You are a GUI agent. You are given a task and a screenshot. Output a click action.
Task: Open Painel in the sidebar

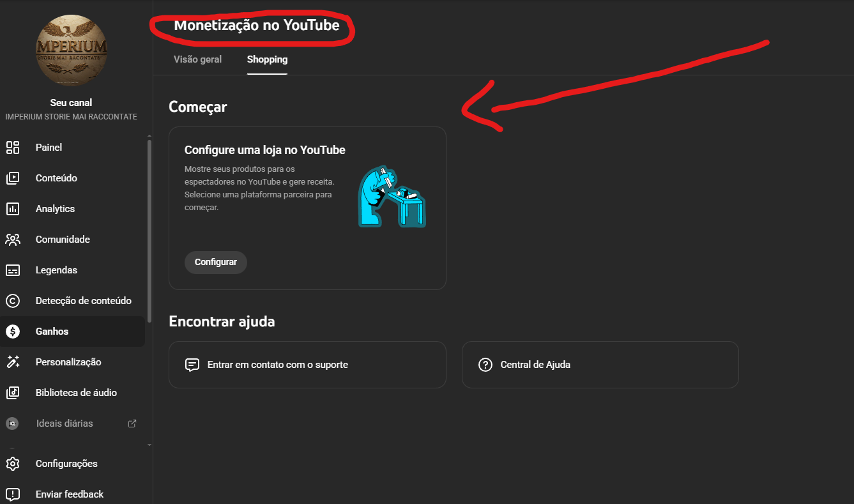point(73,148)
